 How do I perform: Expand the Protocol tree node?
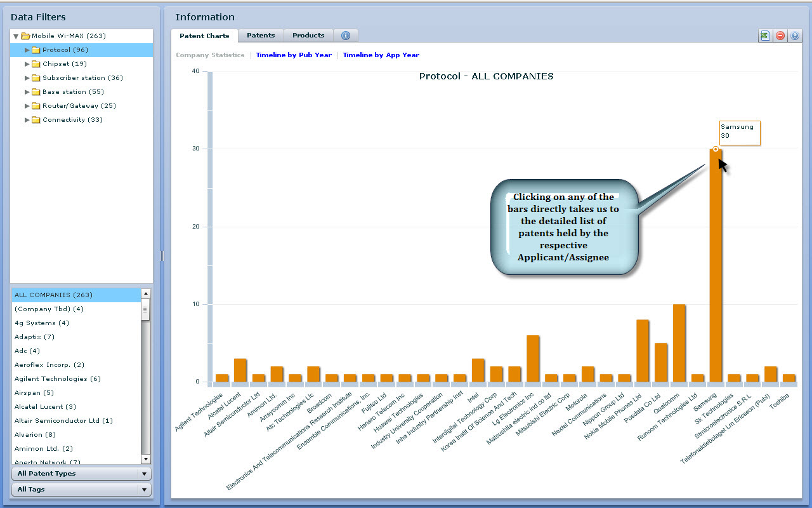27,50
